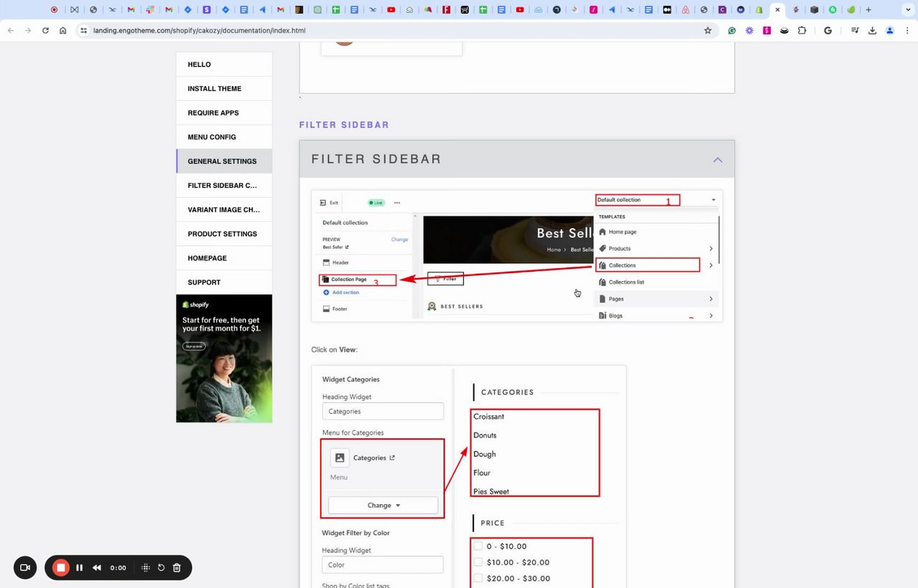Open the HELLO sidebar section
918x588 pixels.
click(x=224, y=65)
